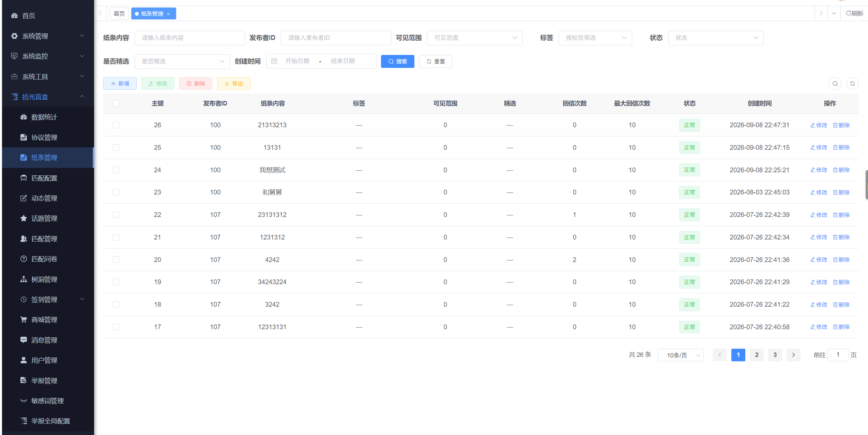Go to next page arrow

coord(793,355)
